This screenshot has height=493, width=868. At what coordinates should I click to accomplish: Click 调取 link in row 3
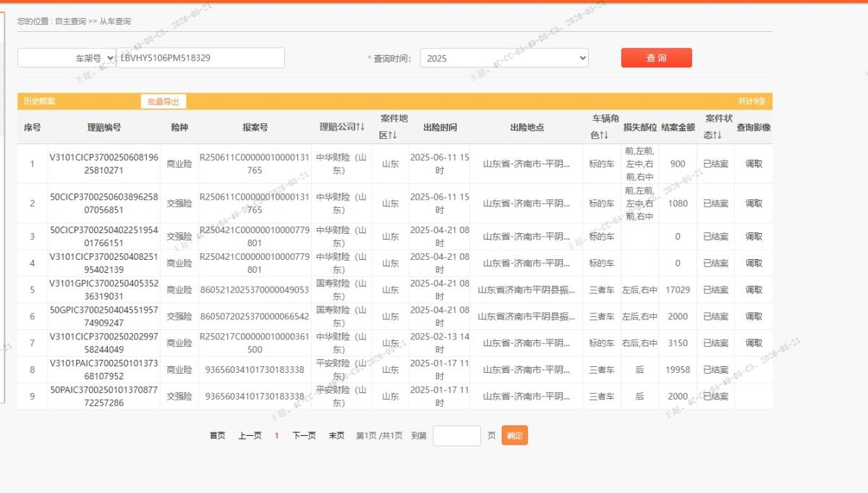pyautogui.click(x=754, y=237)
